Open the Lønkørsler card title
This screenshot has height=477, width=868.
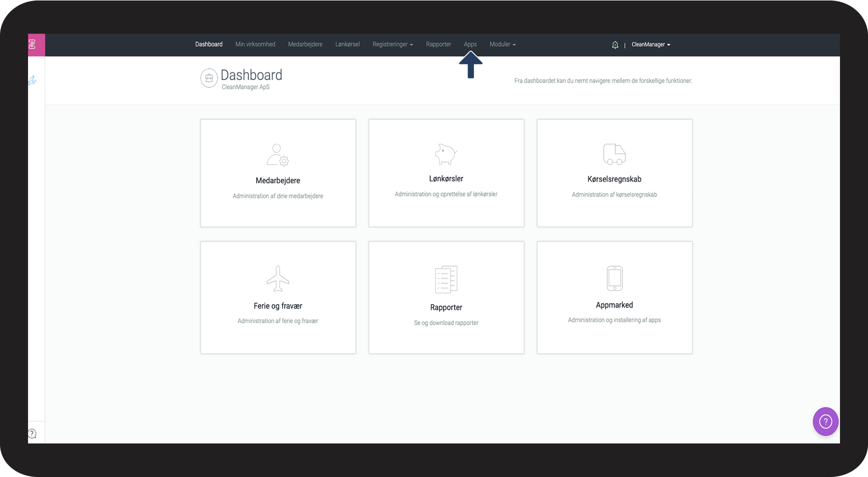(x=446, y=179)
